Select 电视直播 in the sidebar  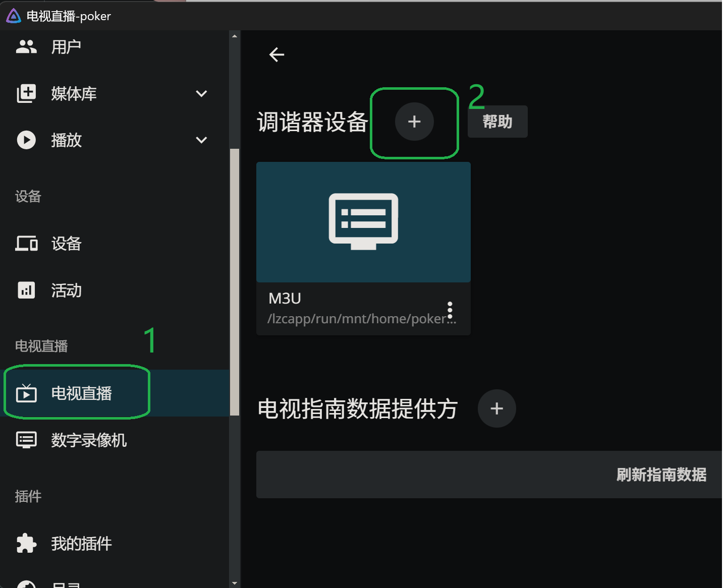click(115, 393)
